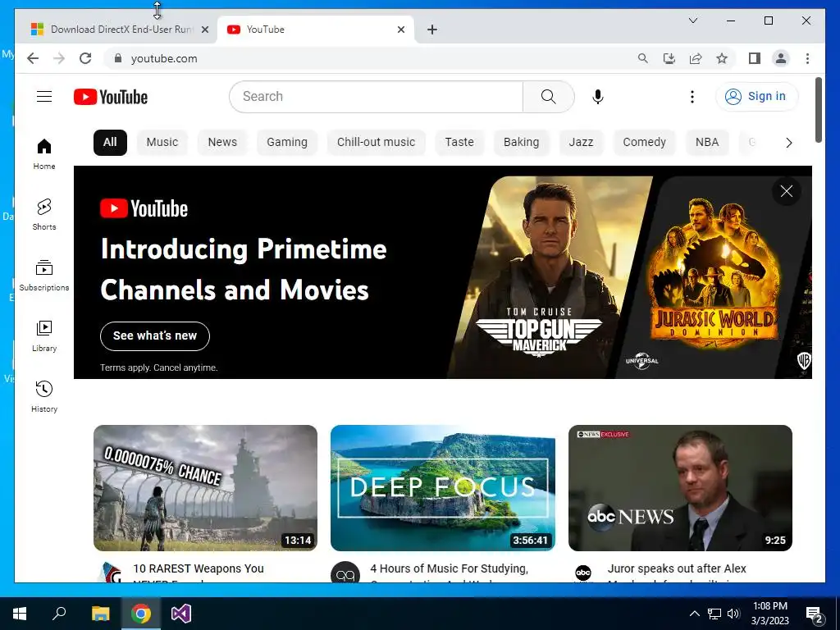
Task: Go to Home in the sidebar
Action: click(x=44, y=153)
